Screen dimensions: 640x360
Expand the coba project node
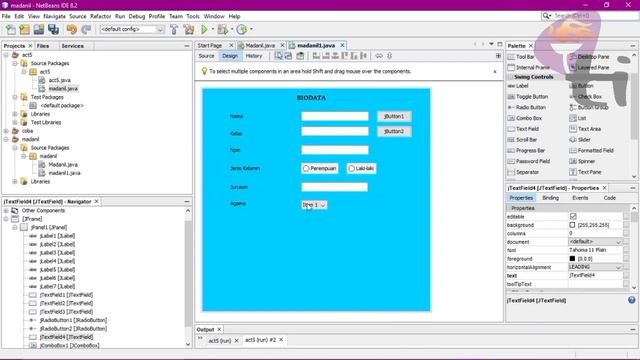[6, 131]
